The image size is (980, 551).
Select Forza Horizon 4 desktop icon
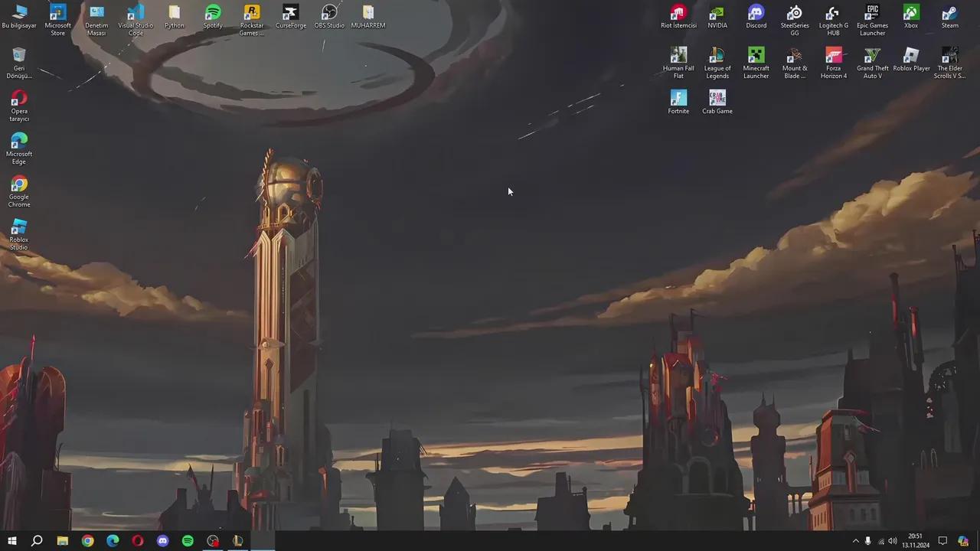point(834,64)
